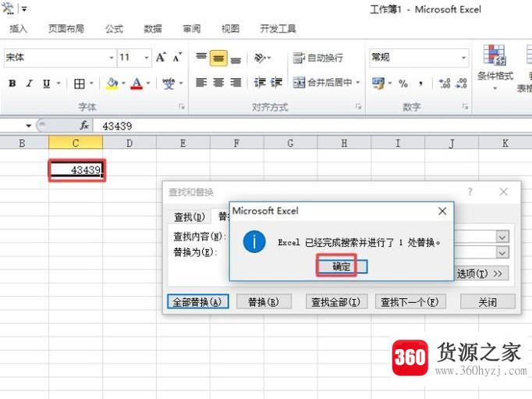
Task: Open 条件格式 conditional formatting
Action: (495, 68)
